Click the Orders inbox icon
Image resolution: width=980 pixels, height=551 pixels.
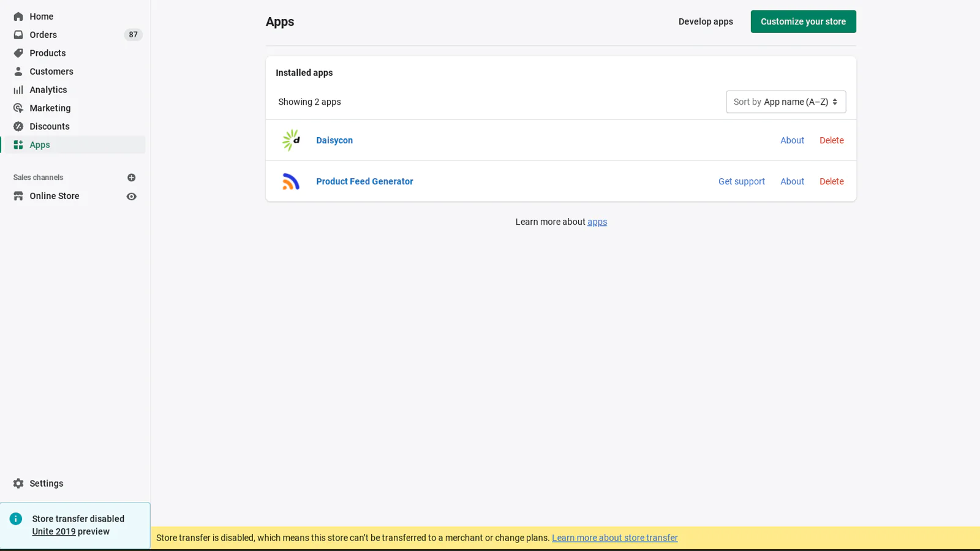[x=18, y=35]
